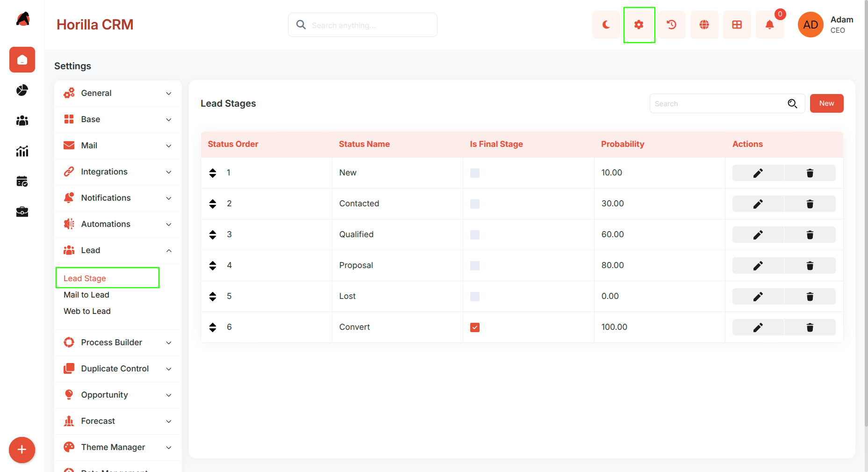
Task: Toggle Is Final Stage checkbox for Lost
Action: (x=475, y=297)
